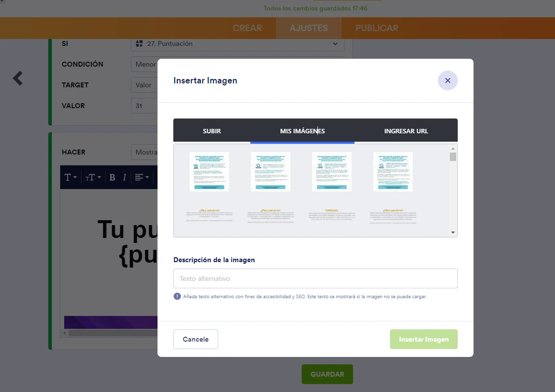Open the text style T selector
Screen dimensions: 555x392
tap(70, 177)
